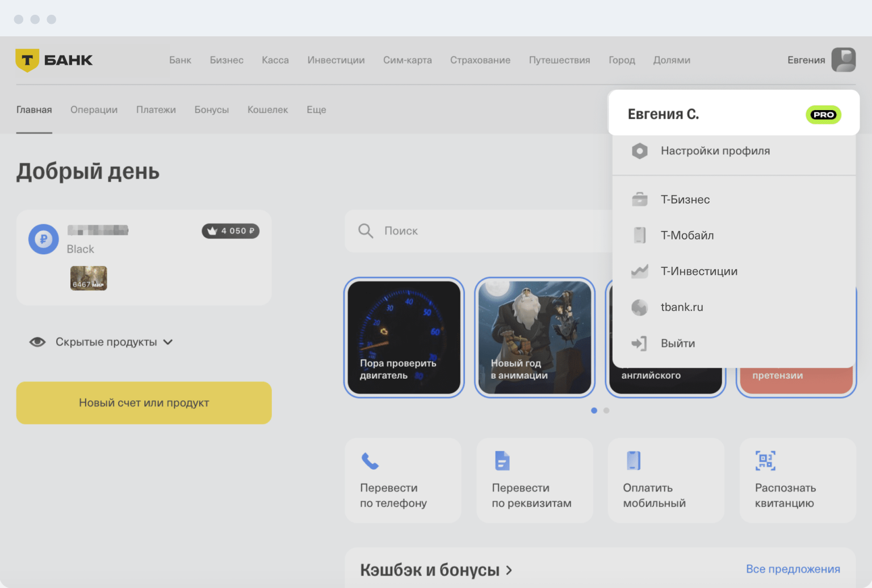The height and width of the screenshot is (588, 872).
Task: Open the Все предложения link
Action: click(x=793, y=569)
